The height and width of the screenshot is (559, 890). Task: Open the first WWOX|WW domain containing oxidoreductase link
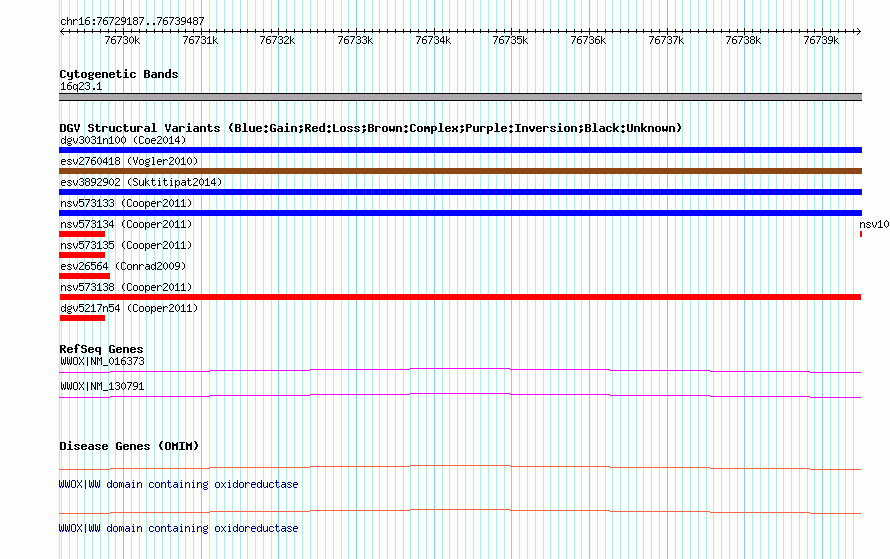point(179,484)
